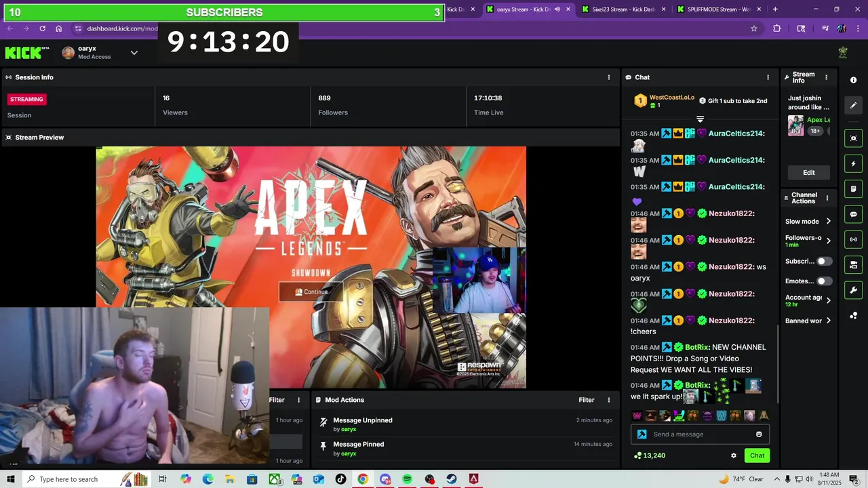This screenshot has width=868, height=488.
Task: Show hidden system tray icons
Action: [776, 479]
